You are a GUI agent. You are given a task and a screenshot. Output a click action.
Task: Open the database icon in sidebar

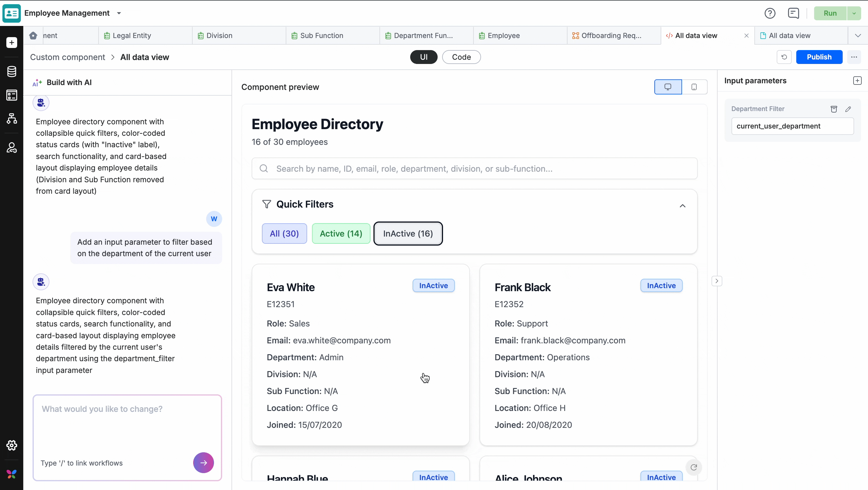tap(12, 72)
